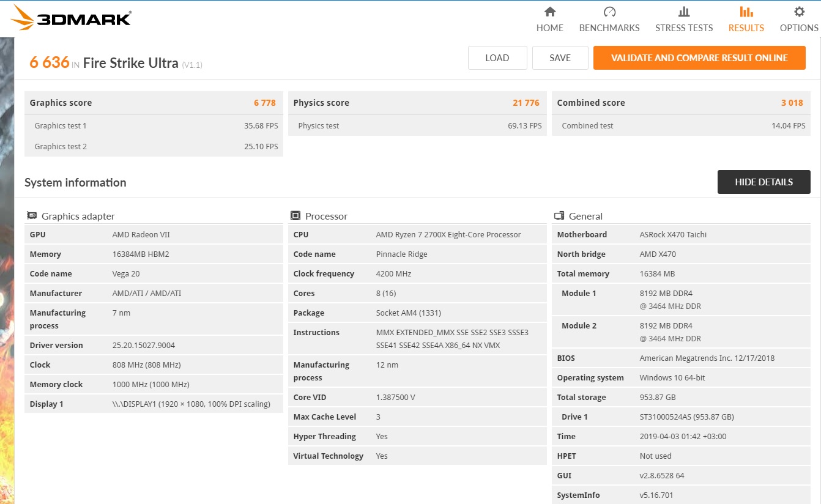821x504 pixels.
Task: Click the North bridge value AMD X470
Action: click(x=658, y=254)
